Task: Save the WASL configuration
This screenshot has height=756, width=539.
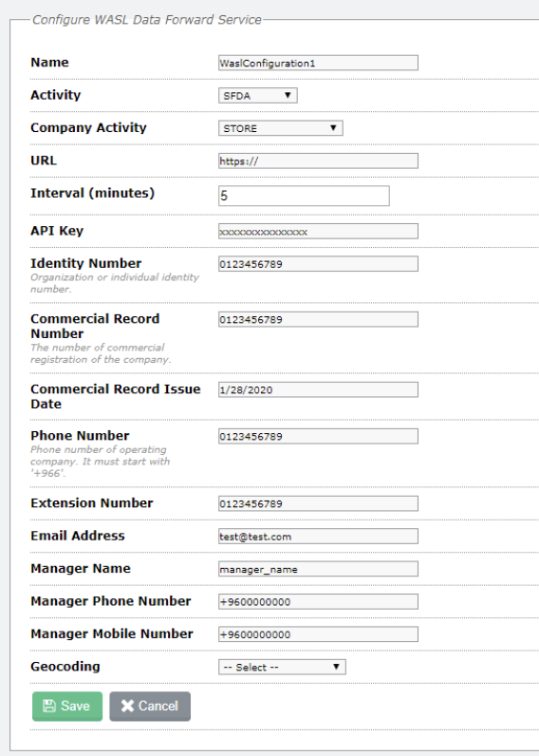Action: (x=67, y=707)
